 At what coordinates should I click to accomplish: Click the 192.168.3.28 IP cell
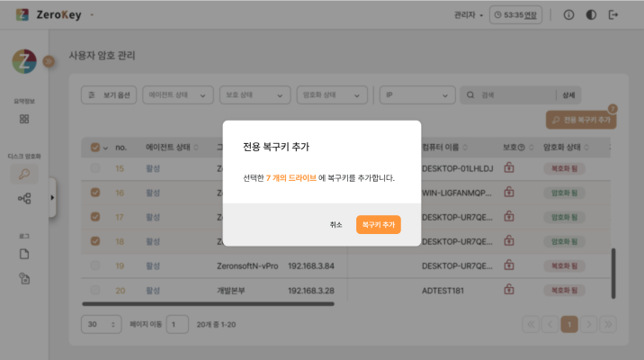click(x=311, y=291)
